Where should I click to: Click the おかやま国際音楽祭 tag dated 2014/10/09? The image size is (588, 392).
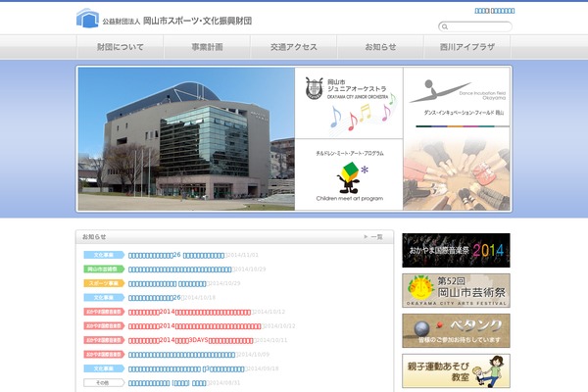[x=104, y=355]
